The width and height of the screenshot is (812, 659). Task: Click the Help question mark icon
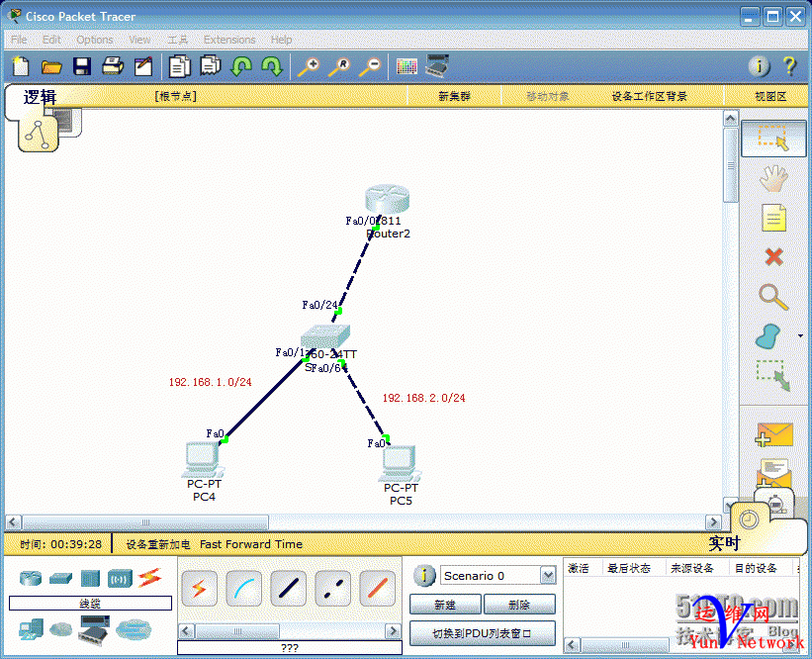click(x=789, y=65)
